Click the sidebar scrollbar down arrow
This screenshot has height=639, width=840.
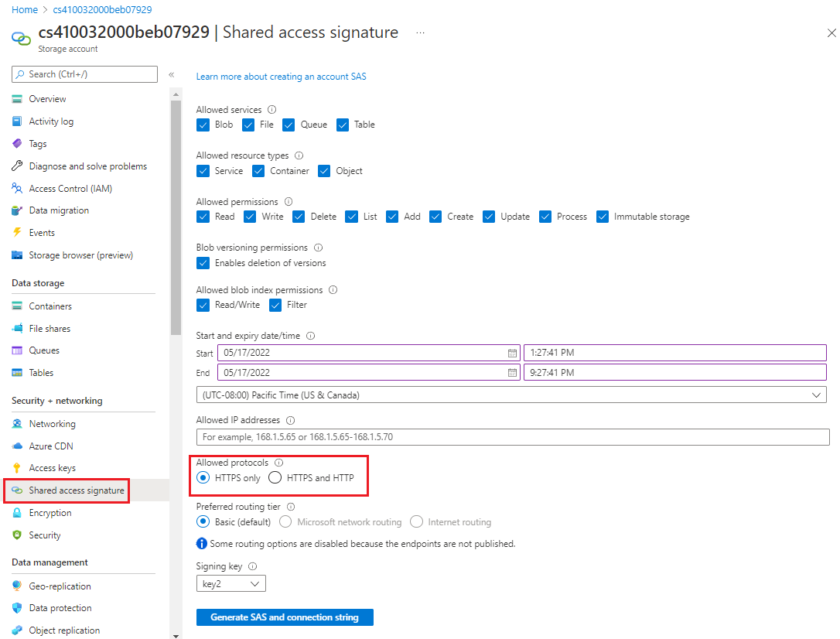pos(176,635)
